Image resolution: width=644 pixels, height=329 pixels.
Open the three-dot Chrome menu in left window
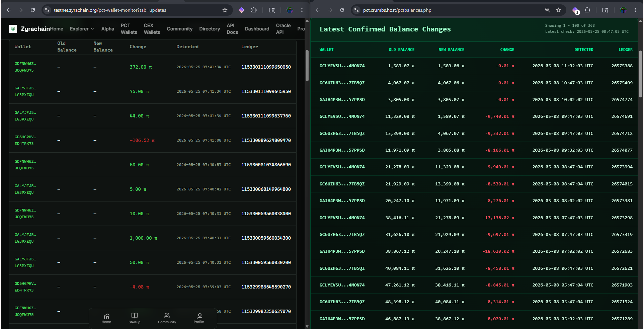302,10
